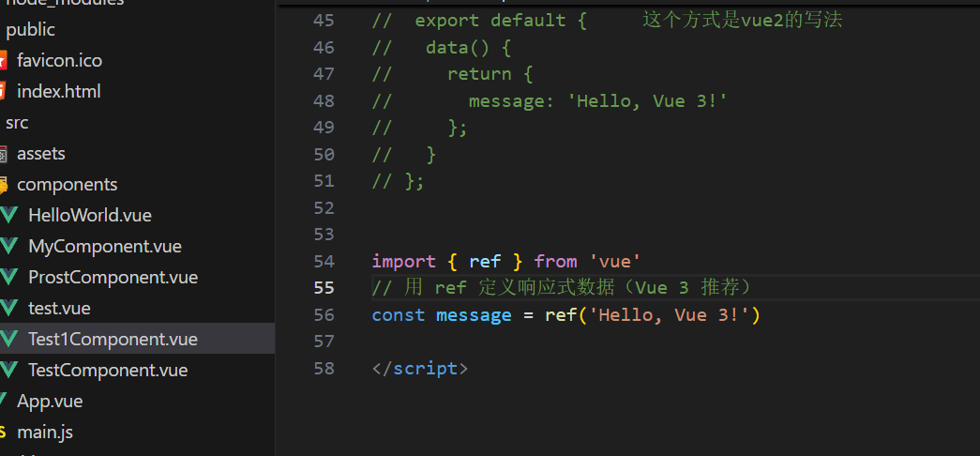
Task: Open test.vue file
Action: tap(59, 309)
